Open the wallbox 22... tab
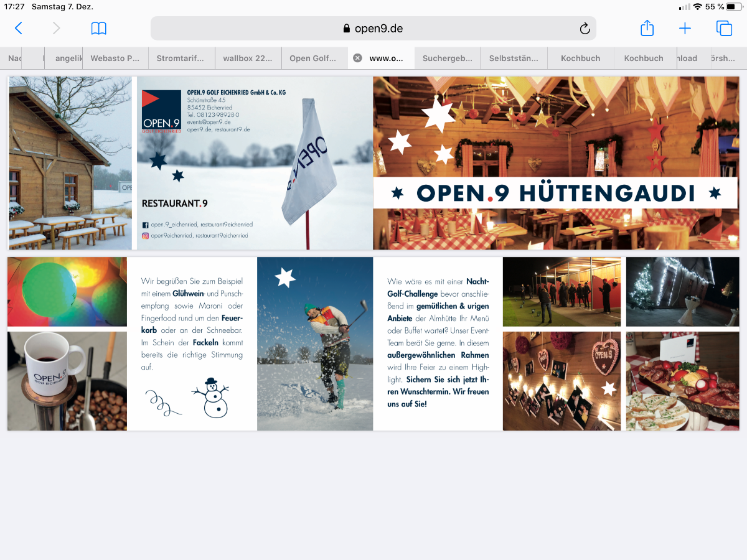The width and height of the screenshot is (747, 560). [x=248, y=58]
